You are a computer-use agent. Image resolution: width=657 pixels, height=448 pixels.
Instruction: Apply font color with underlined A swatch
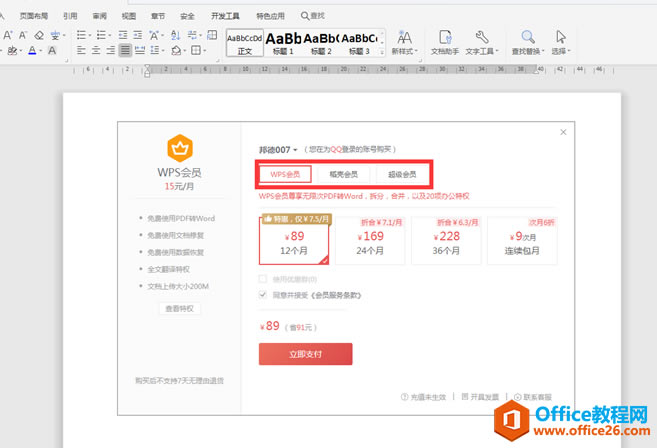click(x=32, y=51)
